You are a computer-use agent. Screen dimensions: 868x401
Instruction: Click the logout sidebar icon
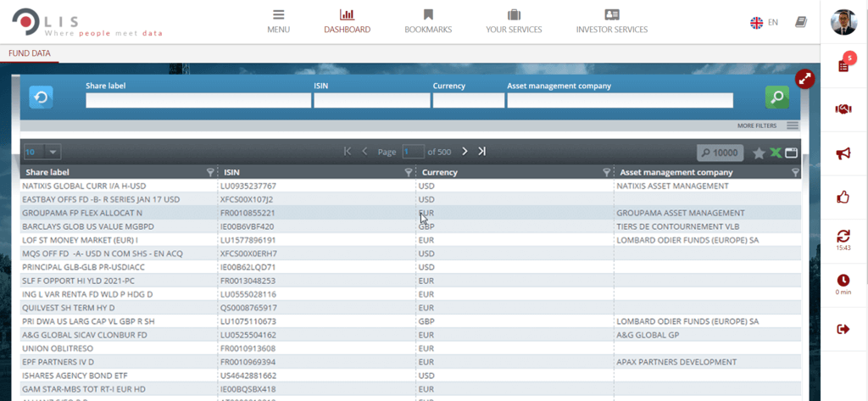[843, 330]
